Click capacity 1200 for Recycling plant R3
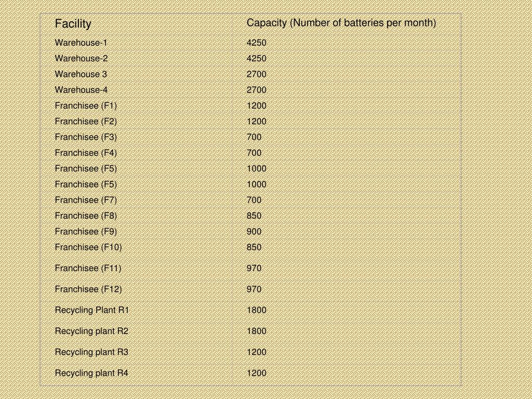532x399 pixels. tap(257, 353)
